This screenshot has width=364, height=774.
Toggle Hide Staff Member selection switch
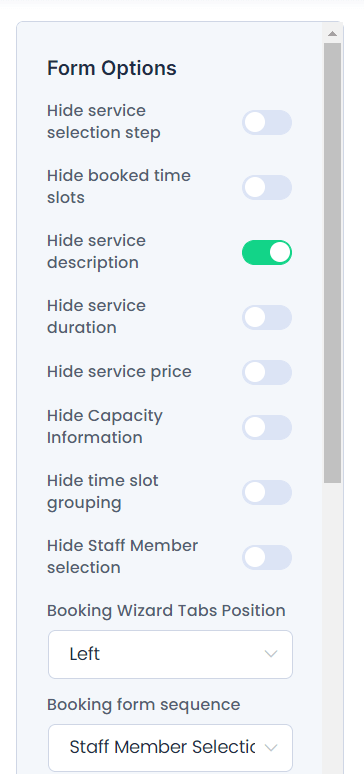(x=267, y=557)
